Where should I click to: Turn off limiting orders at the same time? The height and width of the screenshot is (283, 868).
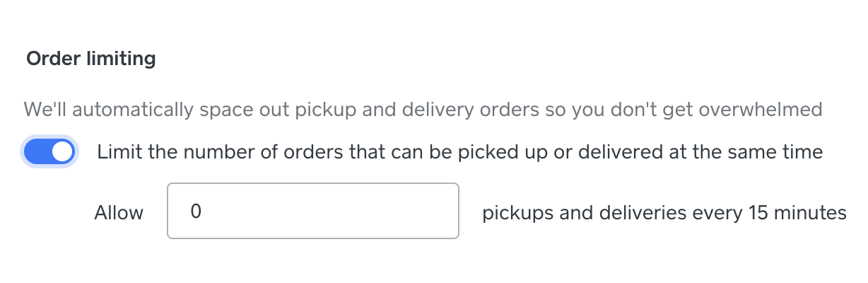pyautogui.click(x=49, y=152)
